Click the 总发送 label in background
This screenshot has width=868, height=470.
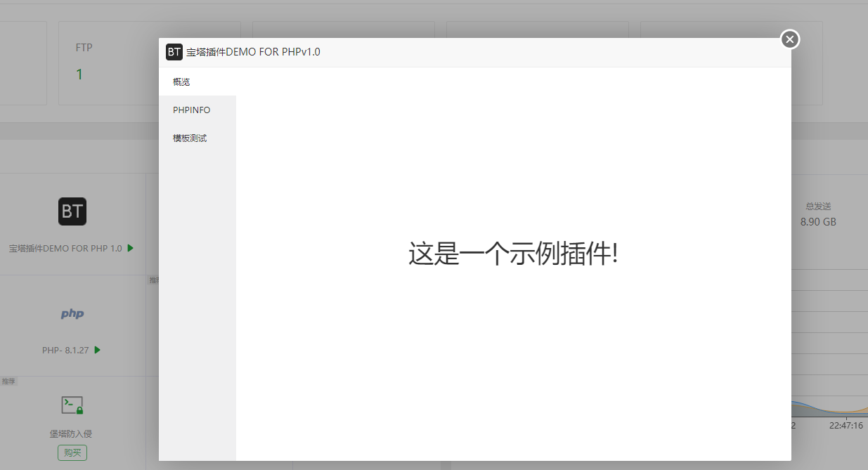pos(818,207)
